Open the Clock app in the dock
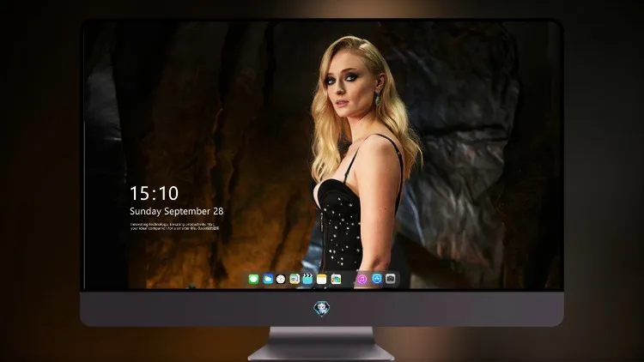The image size is (644, 362). [281, 280]
